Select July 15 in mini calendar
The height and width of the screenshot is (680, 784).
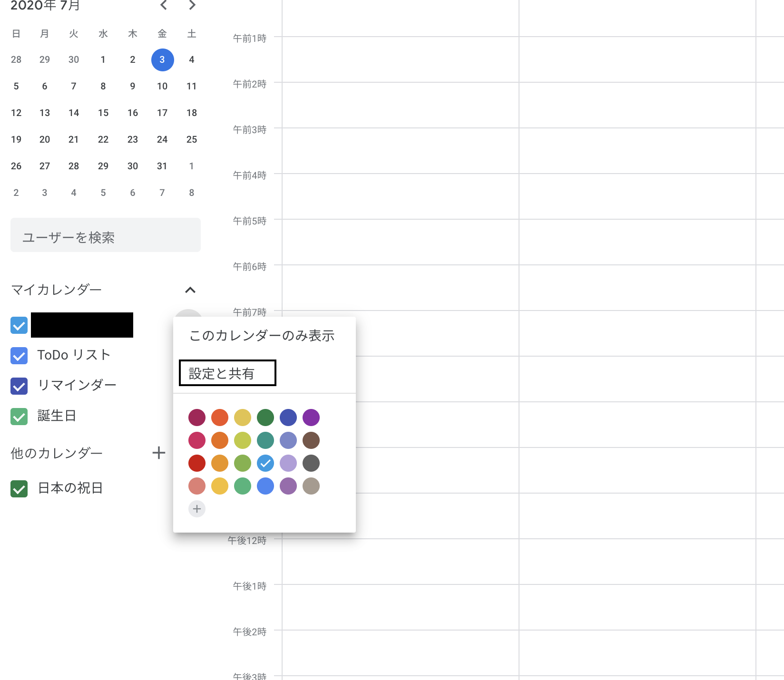[103, 113]
